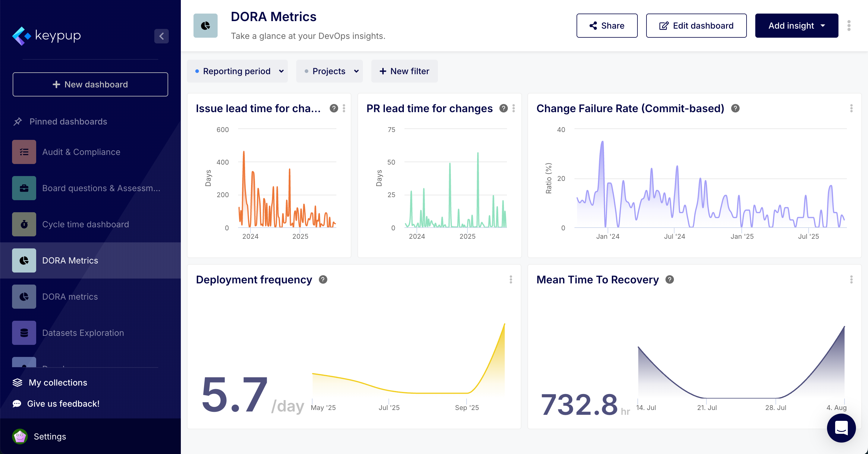Click the keypup logo

click(x=47, y=35)
